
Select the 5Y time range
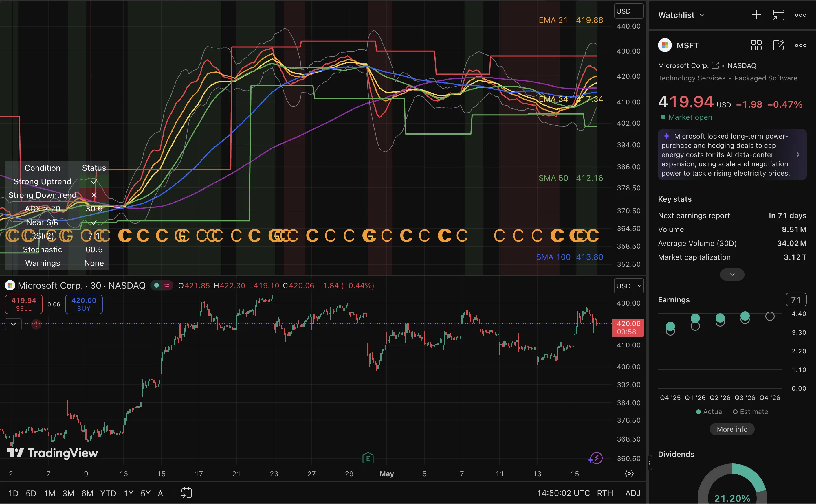coord(145,493)
